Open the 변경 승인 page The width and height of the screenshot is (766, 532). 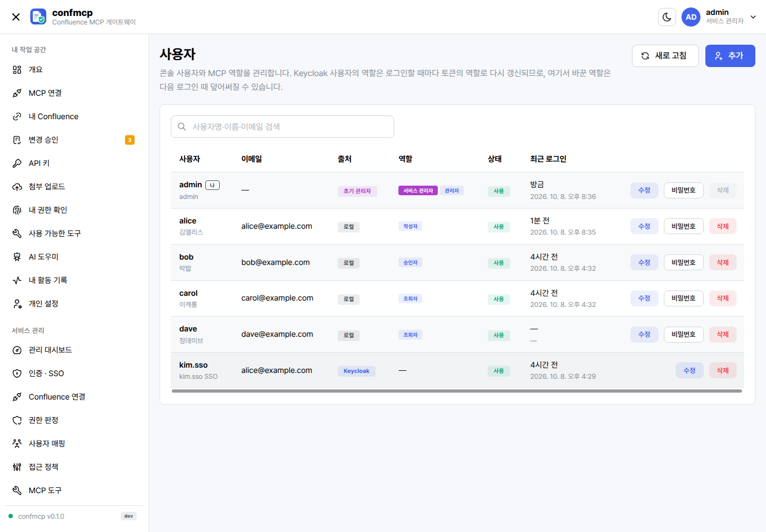(x=74, y=140)
